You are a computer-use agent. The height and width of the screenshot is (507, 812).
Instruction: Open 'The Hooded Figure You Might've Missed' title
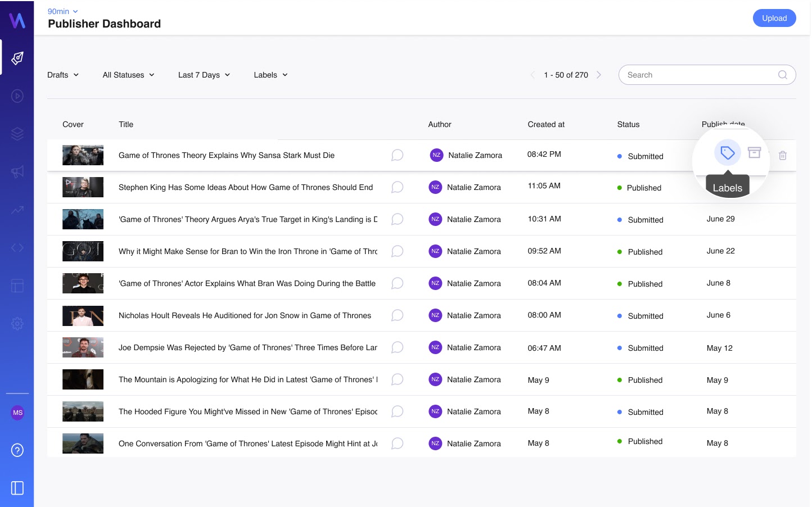tap(248, 411)
